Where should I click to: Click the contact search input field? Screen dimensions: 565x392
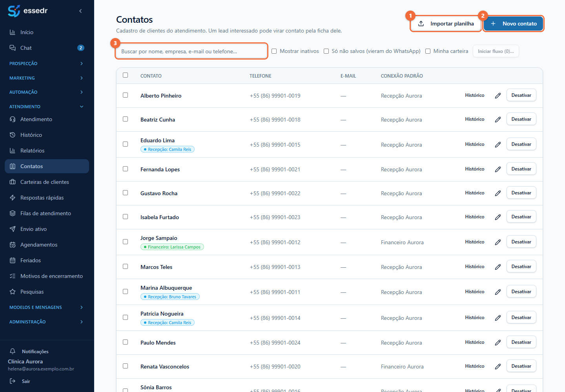[191, 51]
